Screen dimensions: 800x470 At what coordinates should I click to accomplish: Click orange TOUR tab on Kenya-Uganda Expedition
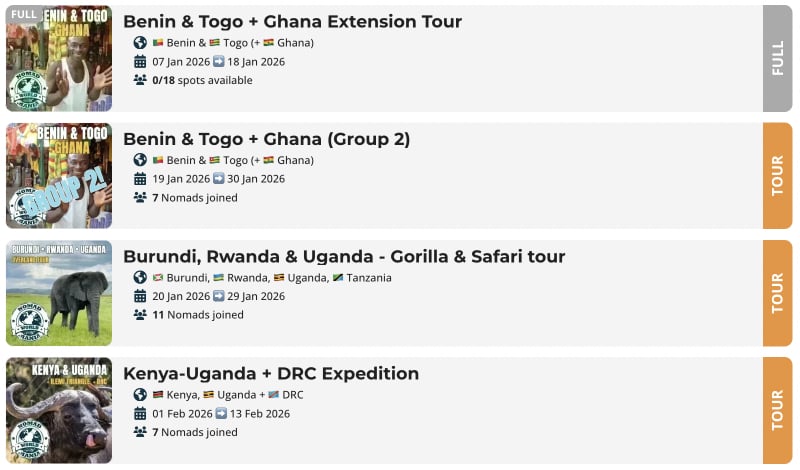[777, 410]
